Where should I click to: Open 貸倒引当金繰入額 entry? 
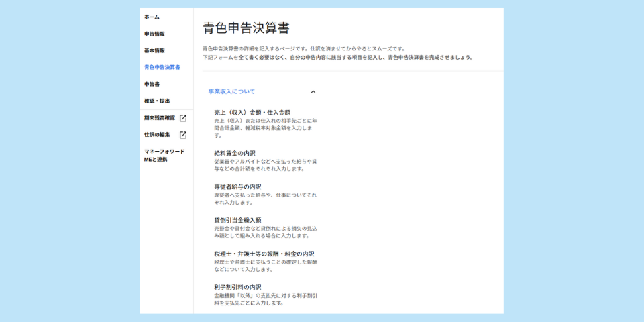click(237, 220)
